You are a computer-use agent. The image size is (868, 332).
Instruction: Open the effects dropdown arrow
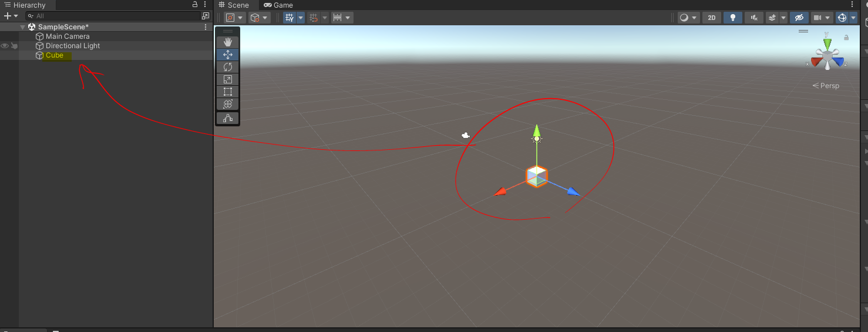tap(783, 18)
